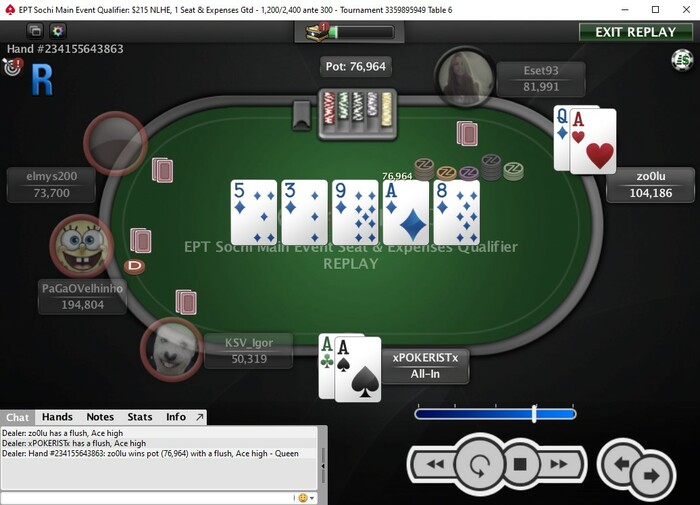Click the challenges target icon
This screenshot has width=700, height=505.
pyautogui.click(x=12, y=67)
